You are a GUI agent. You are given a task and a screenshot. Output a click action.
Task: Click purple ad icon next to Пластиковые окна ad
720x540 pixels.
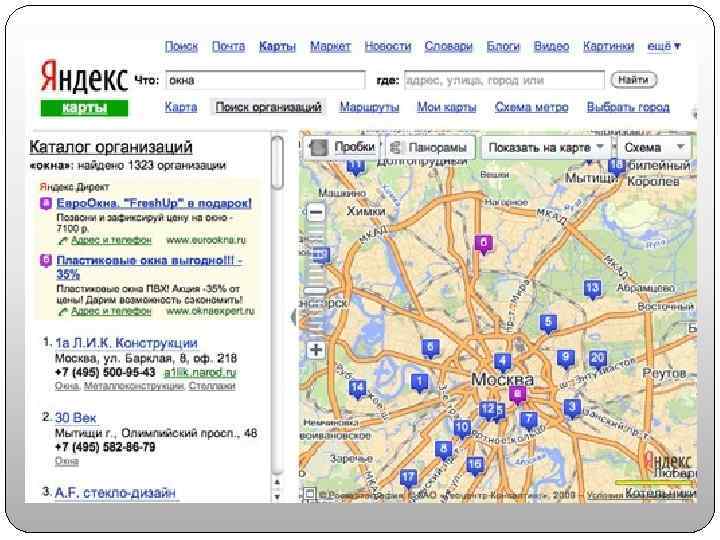coord(45,261)
